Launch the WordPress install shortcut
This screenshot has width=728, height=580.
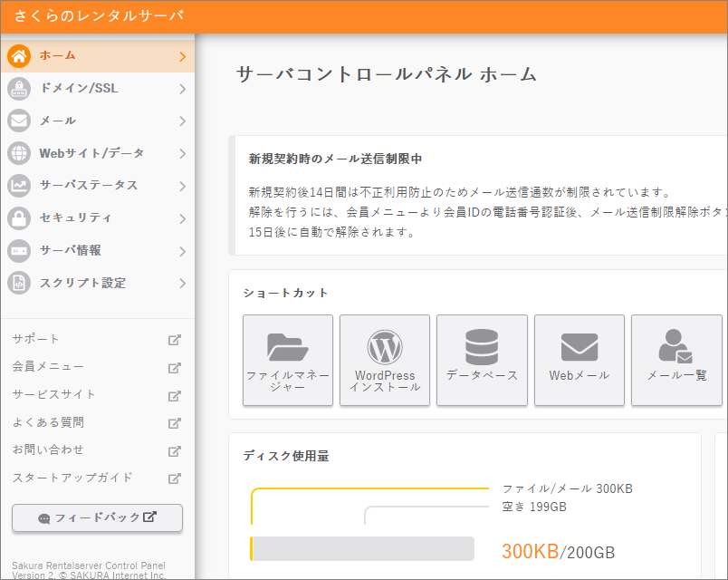pyautogui.click(x=385, y=360)
